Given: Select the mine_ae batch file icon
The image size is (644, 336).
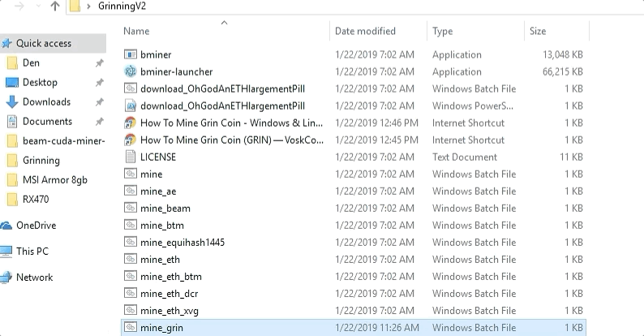Looking at the screenshot, I should [x=131, y=191].
